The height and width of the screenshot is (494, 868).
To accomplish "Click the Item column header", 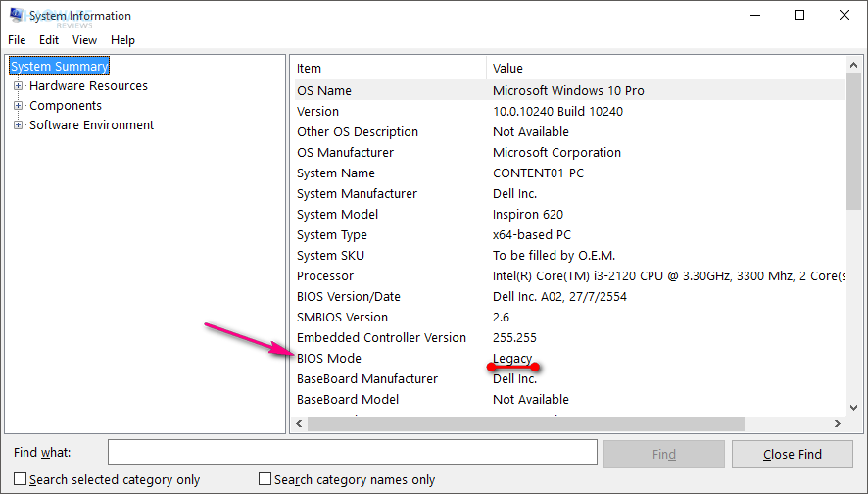I will (x=388, y=69).
